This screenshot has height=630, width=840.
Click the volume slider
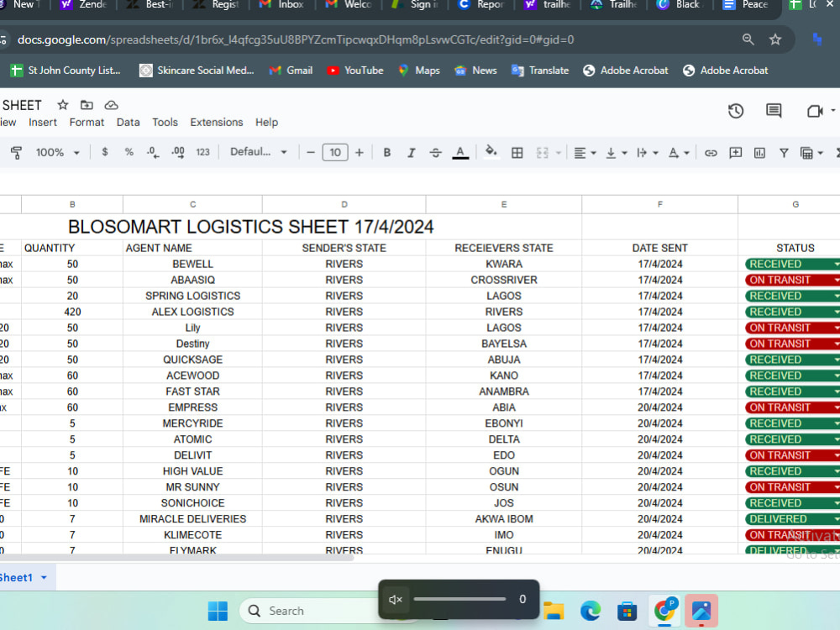(x=459, y=599)
